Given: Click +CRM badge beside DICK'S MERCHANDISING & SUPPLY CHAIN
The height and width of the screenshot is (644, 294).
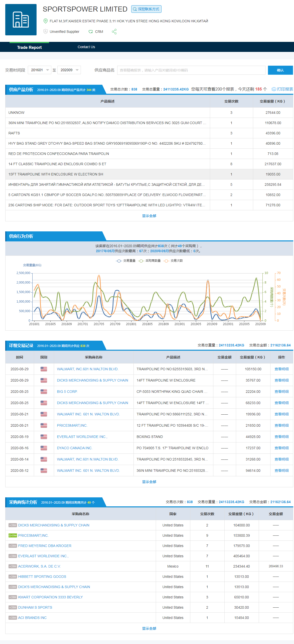Looking at the screenshot, I should 13,587.
